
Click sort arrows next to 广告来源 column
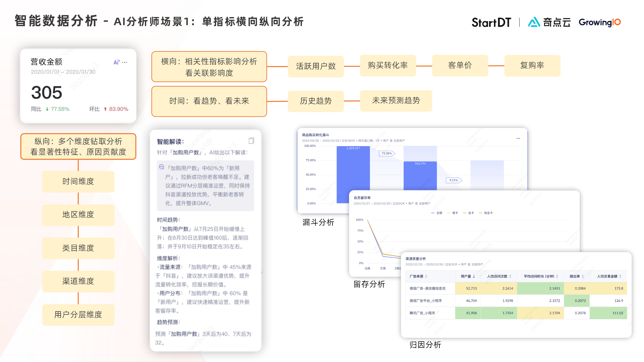click(x=426, y=276)
